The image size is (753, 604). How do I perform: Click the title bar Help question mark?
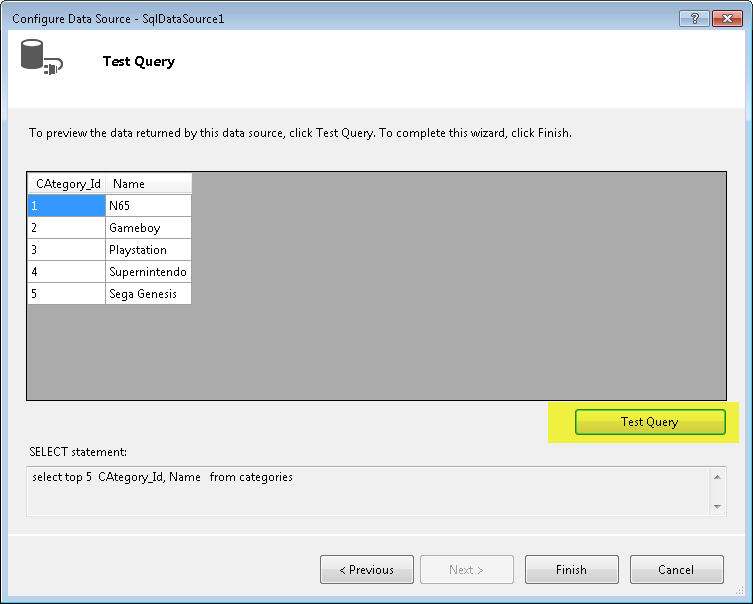click(693, 19)
